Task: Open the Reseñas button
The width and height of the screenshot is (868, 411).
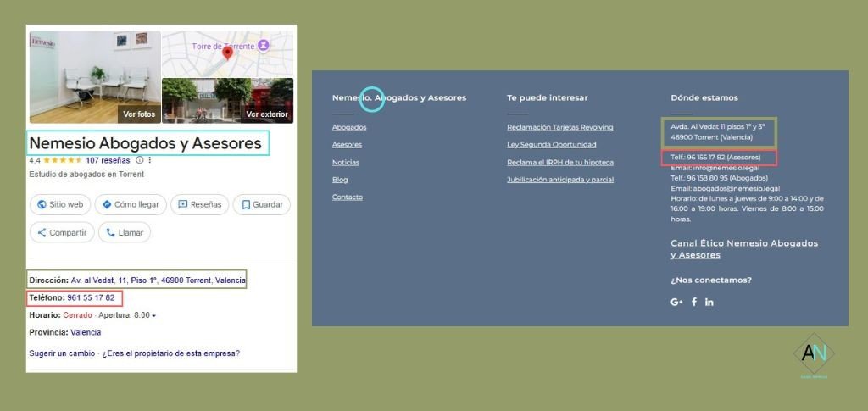Action: point(200,205)
